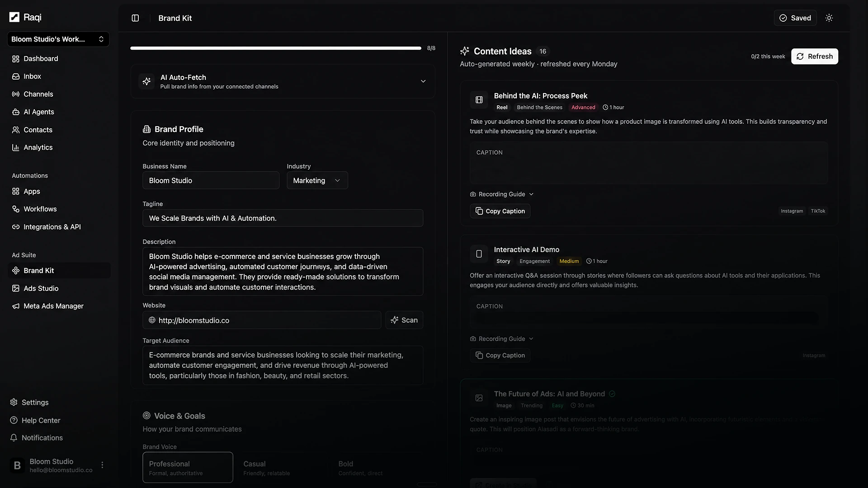This screenshot has width=868, height=488.
Task: Click the Instagram tag on Process Peek
Action: coord(792,211)
